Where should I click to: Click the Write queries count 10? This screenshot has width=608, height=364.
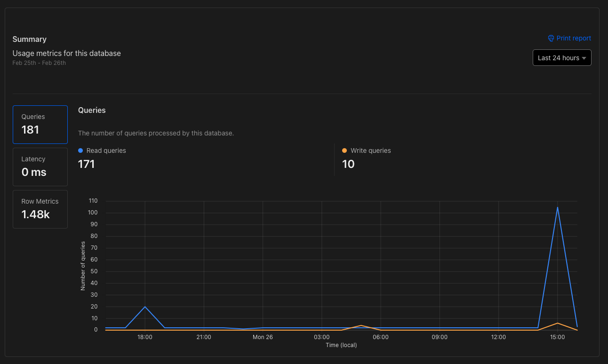(x=348, y=164)
